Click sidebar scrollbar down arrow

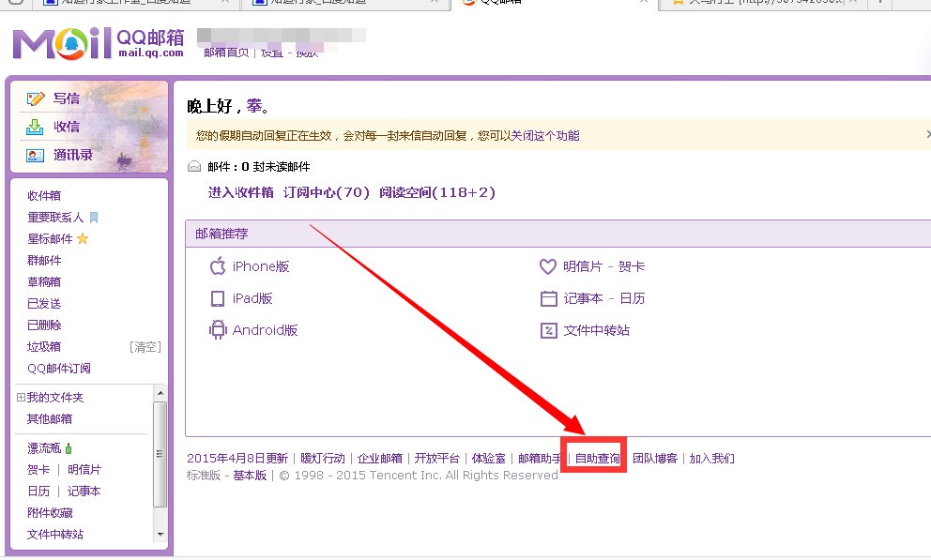pyautogui.click(x=160, y=535)
